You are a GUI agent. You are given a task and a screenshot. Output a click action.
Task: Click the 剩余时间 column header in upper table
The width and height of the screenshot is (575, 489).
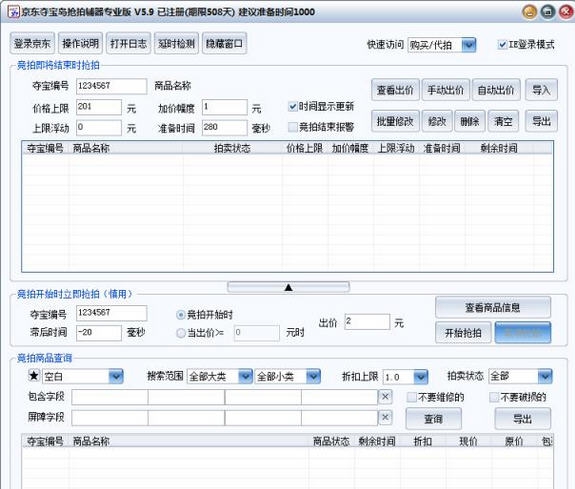pos(499,148)
